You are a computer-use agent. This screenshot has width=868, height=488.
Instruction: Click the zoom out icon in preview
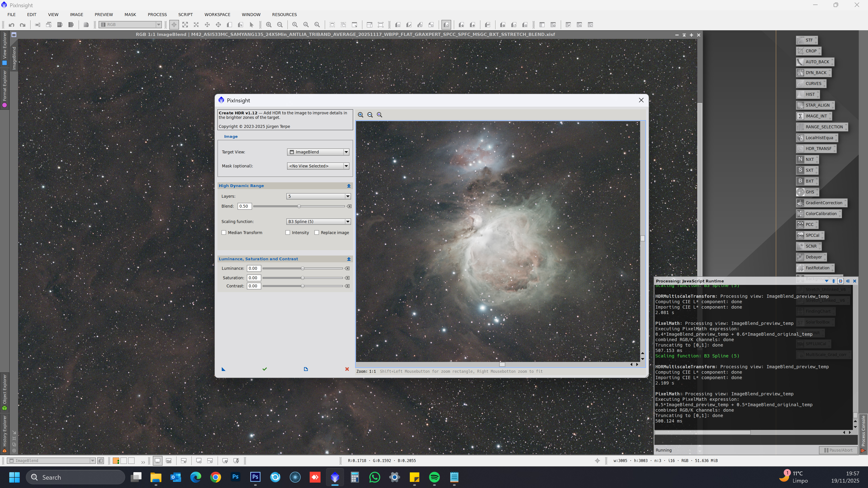370,115
